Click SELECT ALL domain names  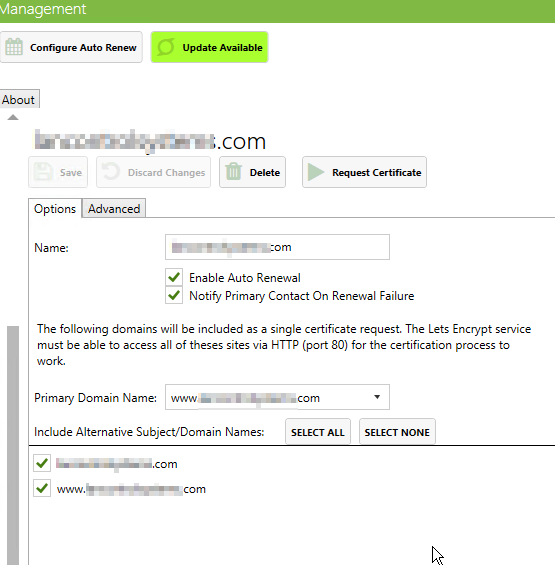318,432
